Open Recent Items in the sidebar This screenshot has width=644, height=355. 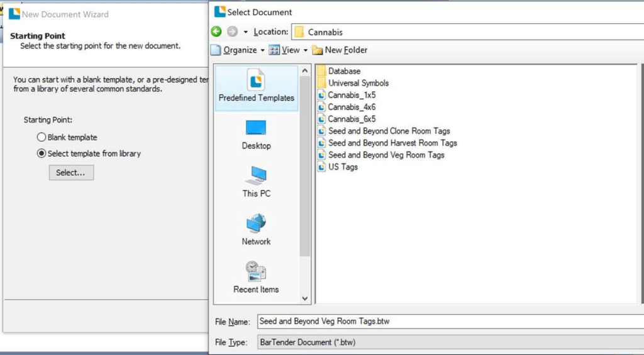pyautogui.click(x=257, y=278)
